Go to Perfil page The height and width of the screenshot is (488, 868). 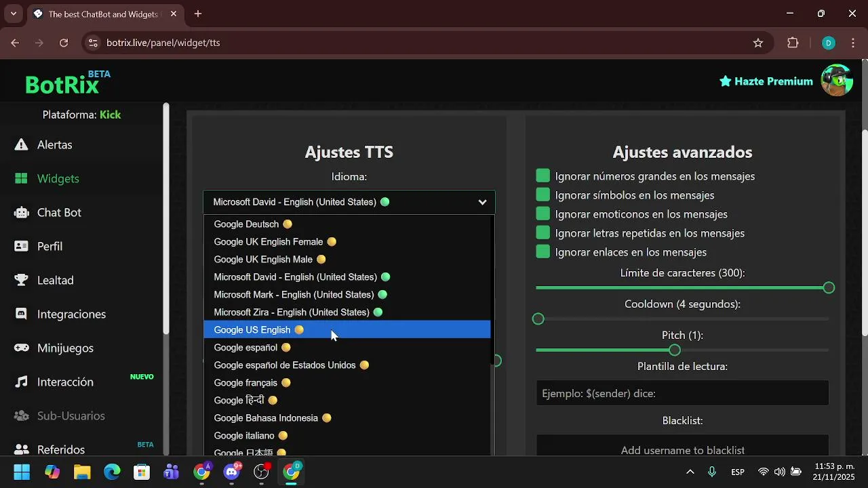(x=50, y=246)
